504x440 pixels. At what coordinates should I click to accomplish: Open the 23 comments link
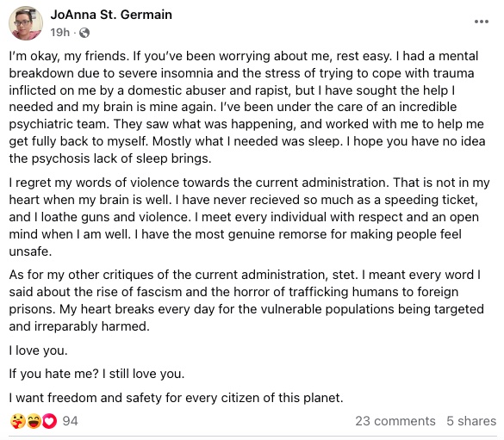[x=395, y=421]
